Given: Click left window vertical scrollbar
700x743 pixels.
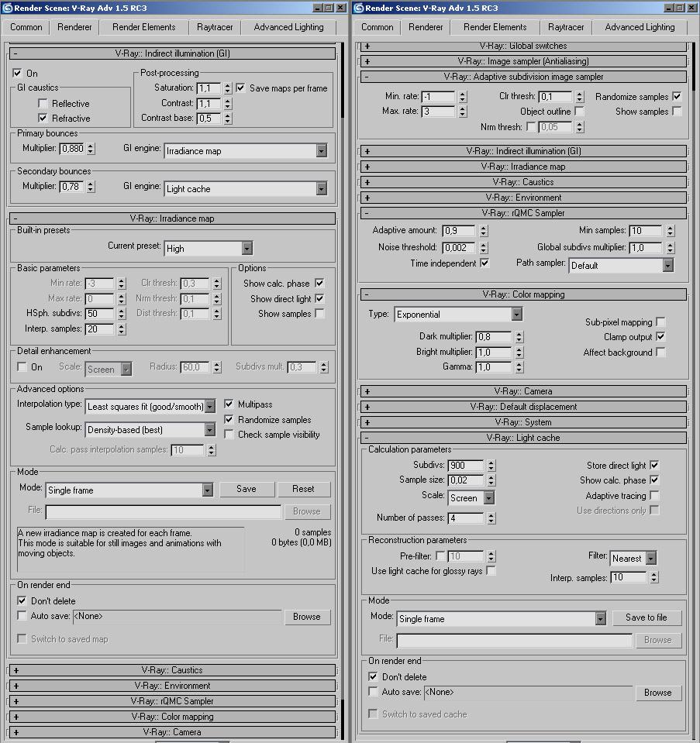Looking at the screenshot, I should coord(343,81).
